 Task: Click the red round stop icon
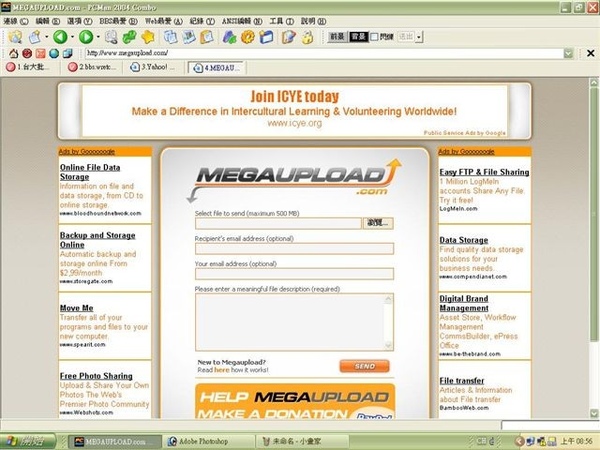27,54
